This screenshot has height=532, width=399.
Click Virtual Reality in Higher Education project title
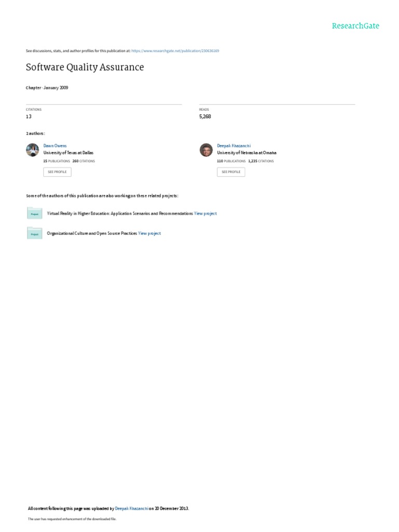120,214
